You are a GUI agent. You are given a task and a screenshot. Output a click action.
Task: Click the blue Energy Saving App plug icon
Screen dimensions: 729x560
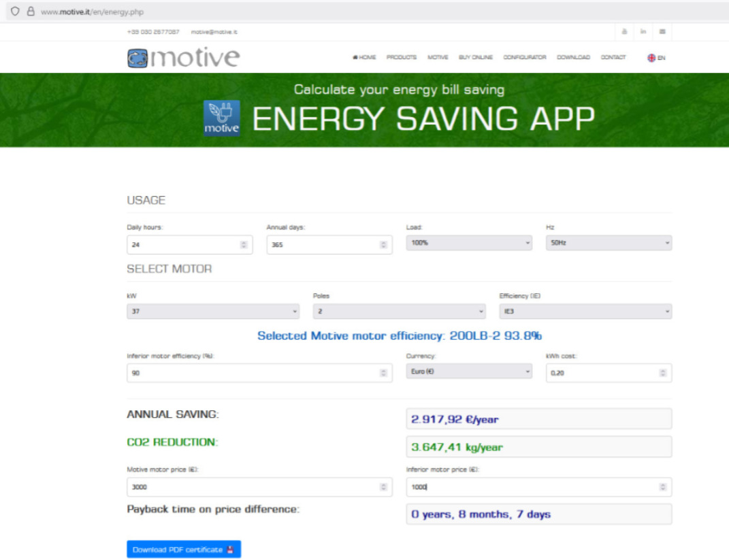222,118
